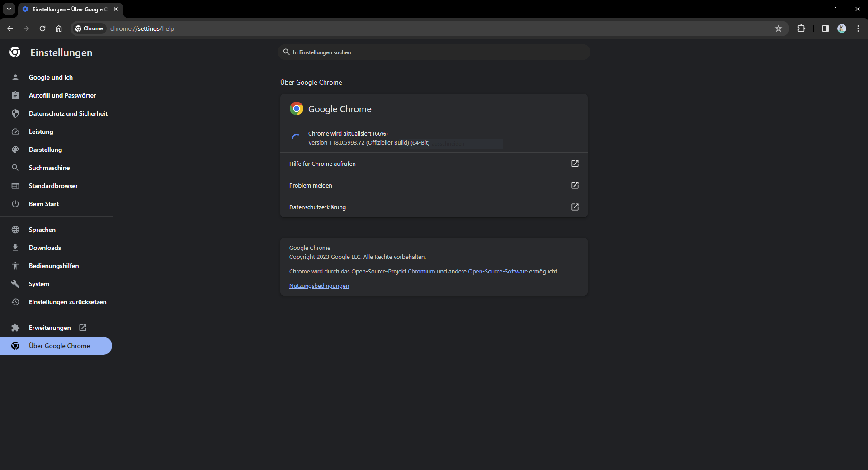Open the Beim Start settings section
The image size is (868, 470).
click(56, 204)
